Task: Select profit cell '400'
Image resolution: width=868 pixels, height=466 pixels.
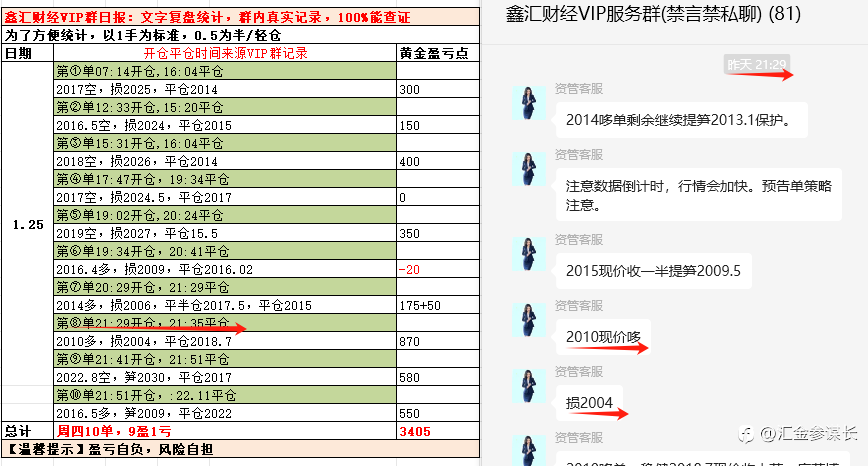Action: (x=438, y=161)
